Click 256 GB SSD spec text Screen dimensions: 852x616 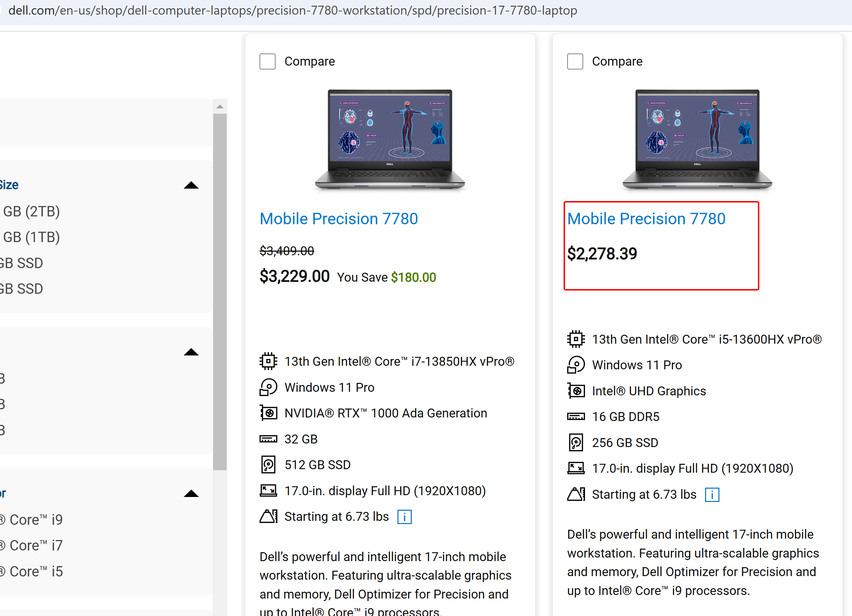point(625,442)
